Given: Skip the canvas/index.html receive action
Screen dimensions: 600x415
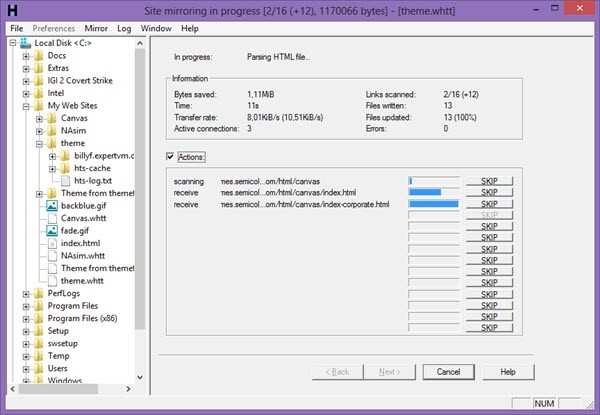Looking at the screenshot, I should pyautogui.click(x=489, y=192).
